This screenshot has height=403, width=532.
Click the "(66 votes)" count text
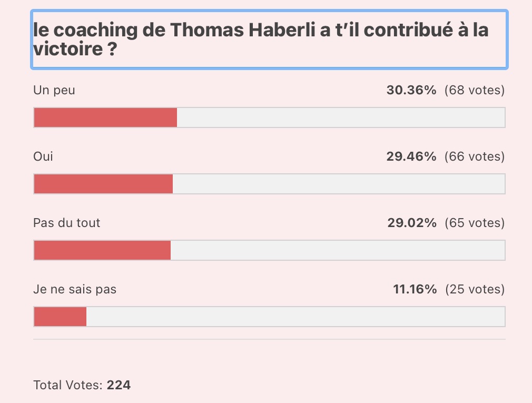[x=475, y=156]
